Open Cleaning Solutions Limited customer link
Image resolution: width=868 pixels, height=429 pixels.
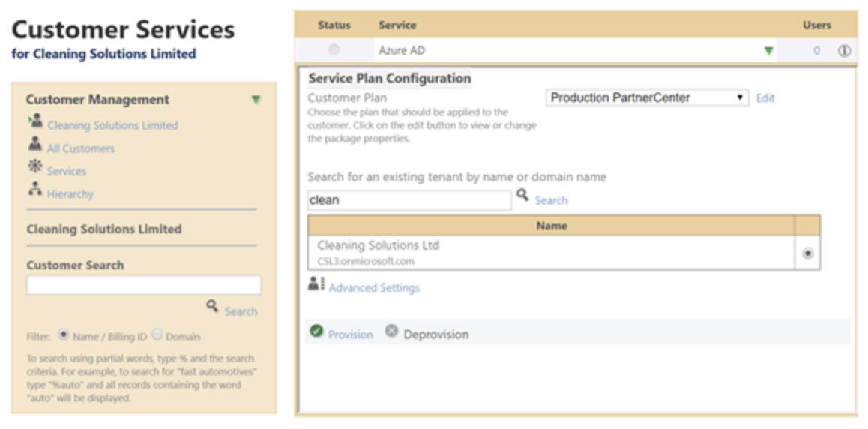point(113,126)
